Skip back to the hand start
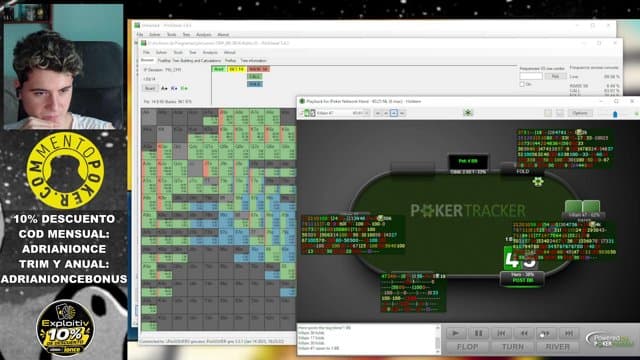This screenshot has width=640, height=360. [501, 333]
